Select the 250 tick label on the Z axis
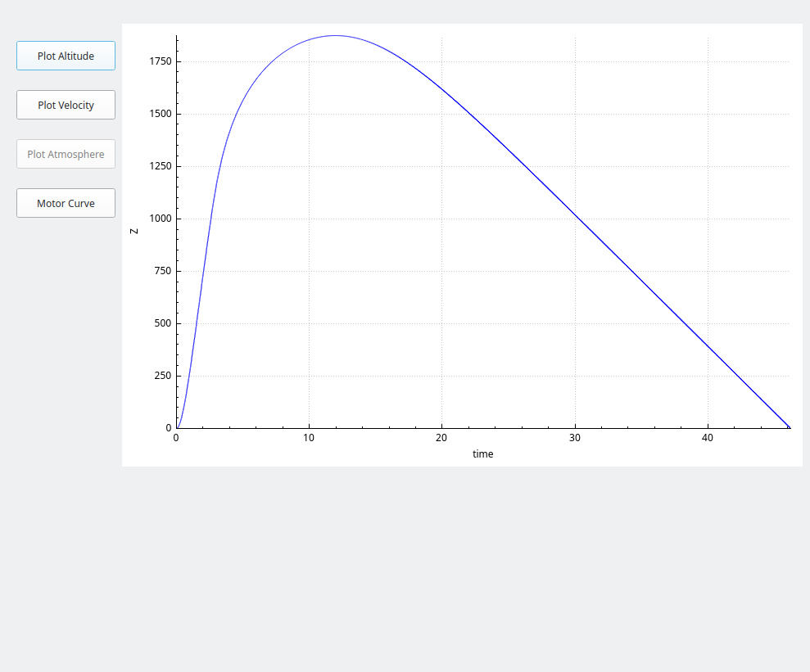The image size is (810, 672). pos(163,376)
